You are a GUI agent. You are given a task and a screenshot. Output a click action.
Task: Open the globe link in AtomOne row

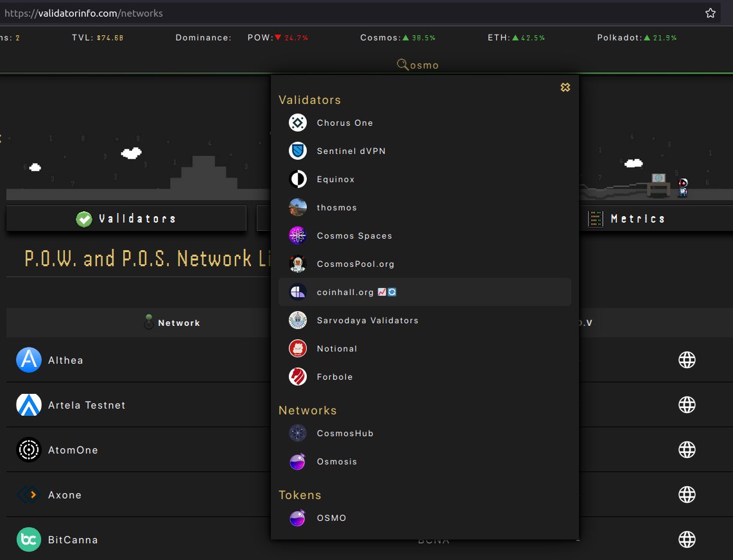point(687,450)
